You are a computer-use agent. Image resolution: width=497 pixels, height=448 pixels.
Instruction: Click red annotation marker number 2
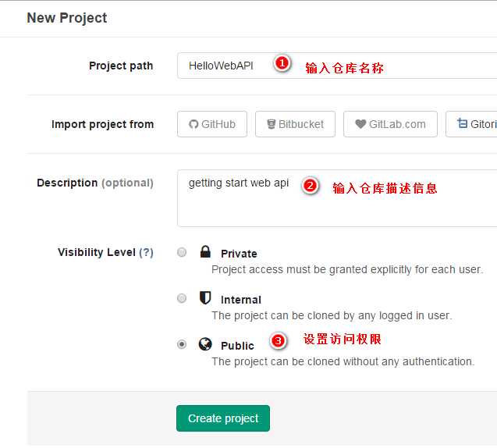coord(310,186)
